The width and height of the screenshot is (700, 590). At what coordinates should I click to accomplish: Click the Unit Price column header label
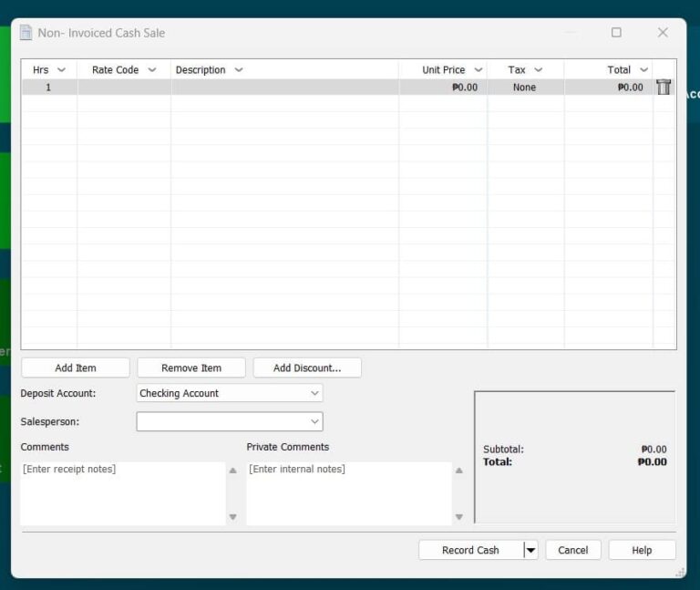point(444,69)
